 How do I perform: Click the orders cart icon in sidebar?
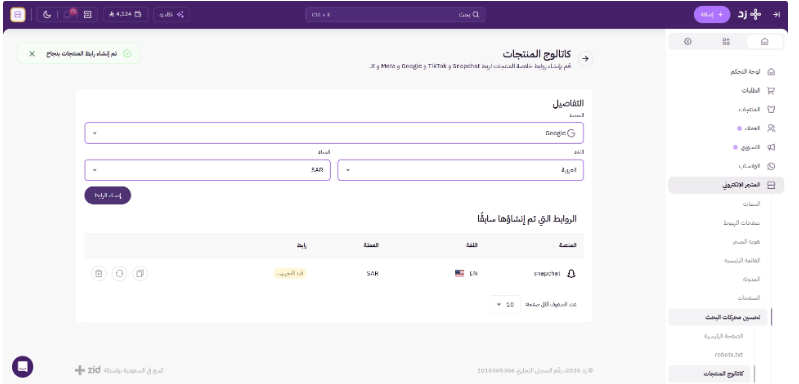coord(771,91)
